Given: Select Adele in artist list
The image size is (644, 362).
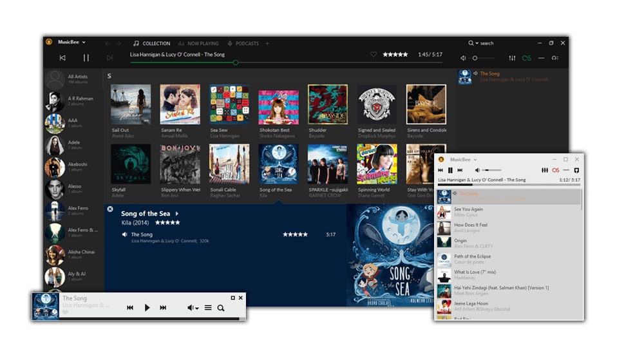Looking at the screenshot, I should pyautogui.click(x=74, y=145).
